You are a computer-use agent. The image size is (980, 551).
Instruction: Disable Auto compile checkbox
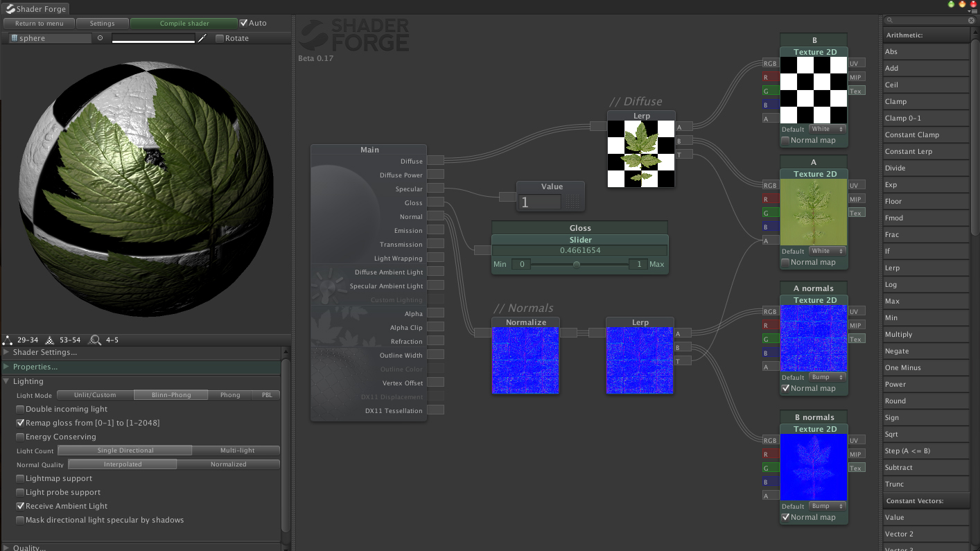coord(243,23)
